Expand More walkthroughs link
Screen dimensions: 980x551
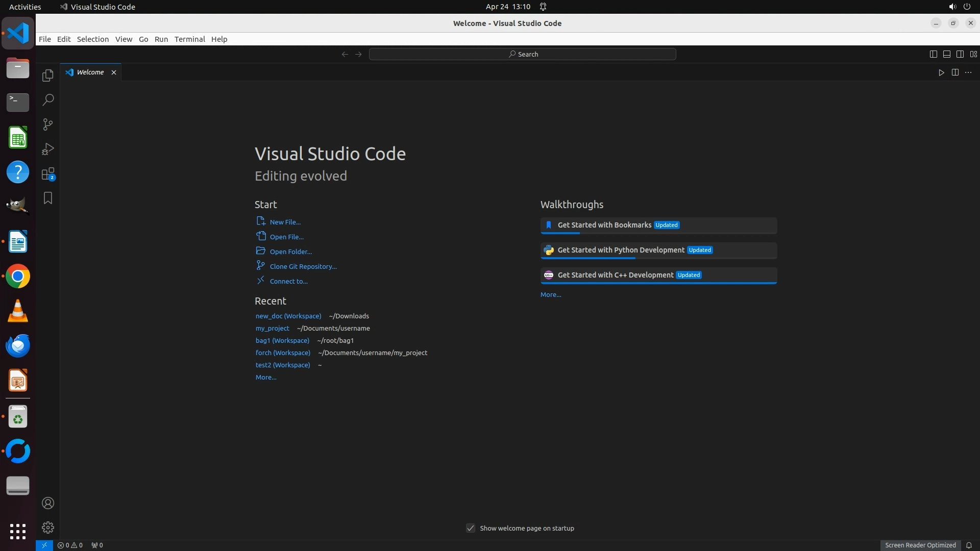coord(550,295)
